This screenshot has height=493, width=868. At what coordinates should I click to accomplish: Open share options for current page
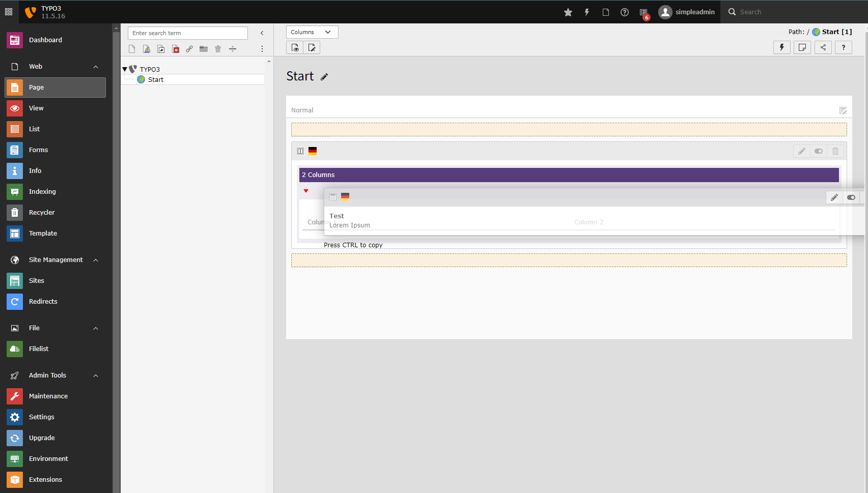click(x=823, y=47)
